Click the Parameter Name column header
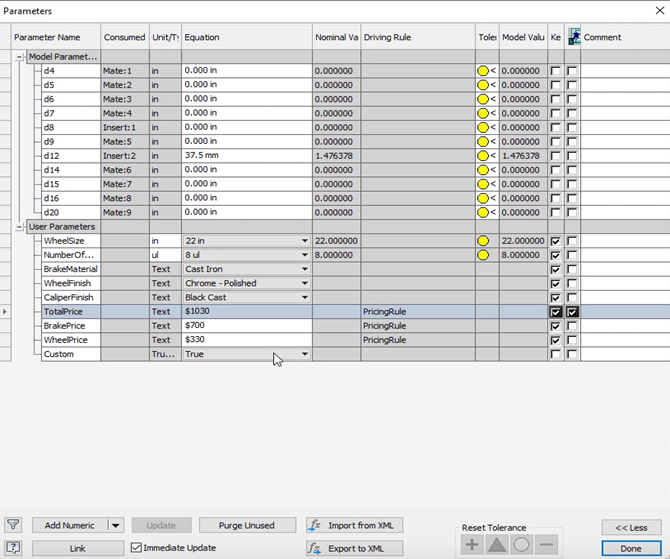 [x=56, y=37]
